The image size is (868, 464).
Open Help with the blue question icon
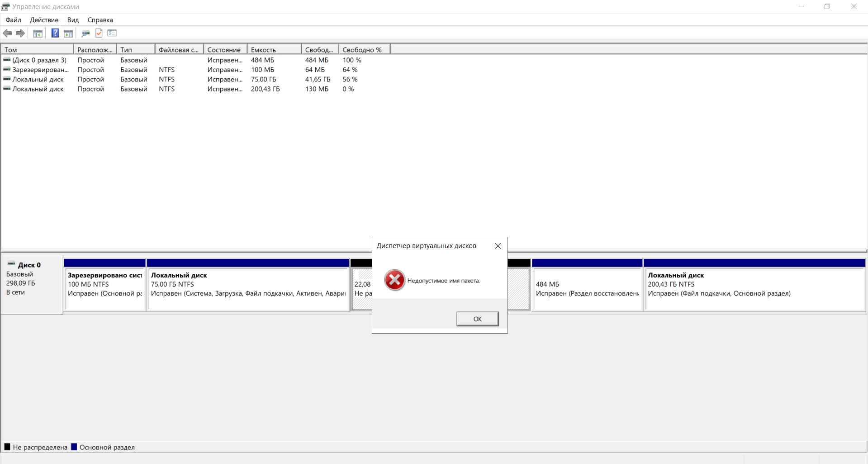click(55, 33)
